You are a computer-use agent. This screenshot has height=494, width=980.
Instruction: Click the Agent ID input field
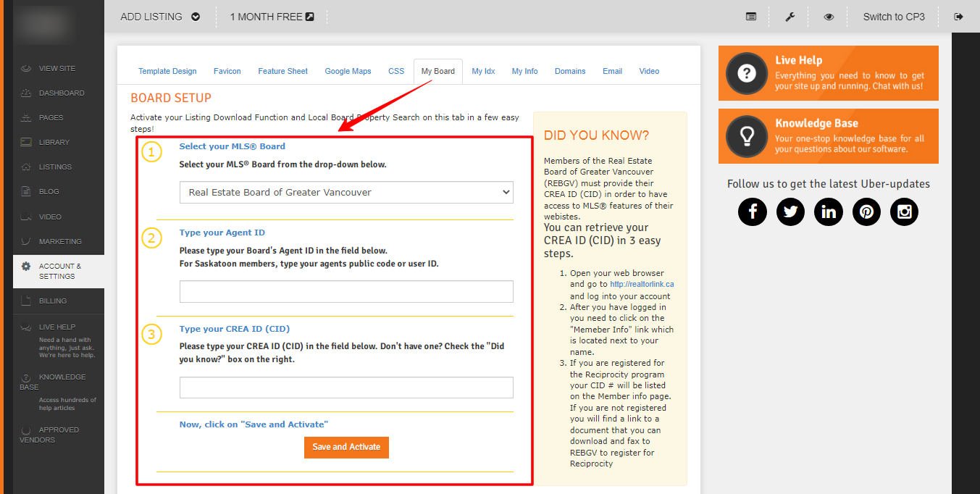click(x=346, y=292)
